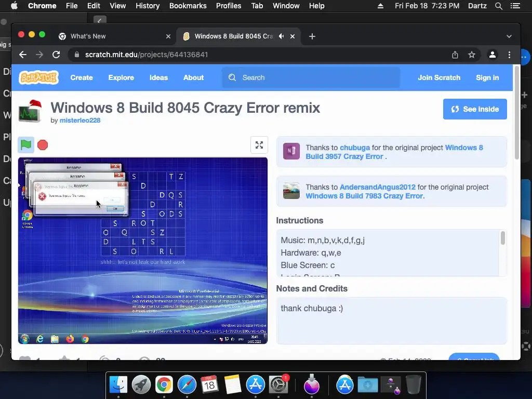This screenshot has height=399, width=532.
Task: Click the lock icon in the address bar
Action: click(77, 55)
